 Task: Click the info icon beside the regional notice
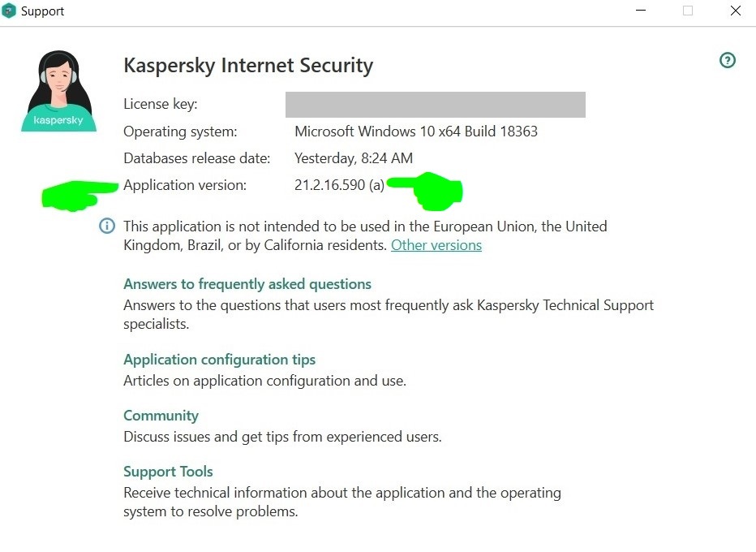(107, 226)
